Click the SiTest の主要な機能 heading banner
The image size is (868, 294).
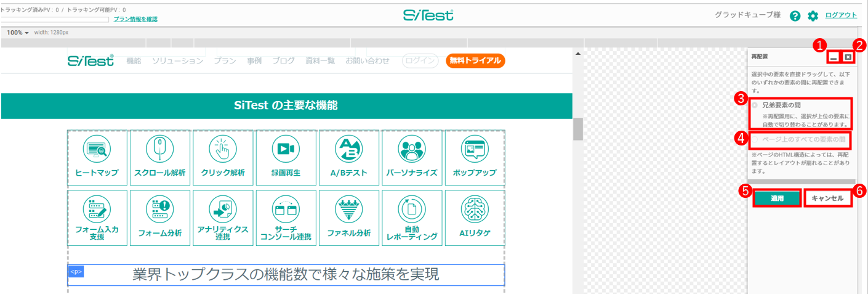point(286,105)
